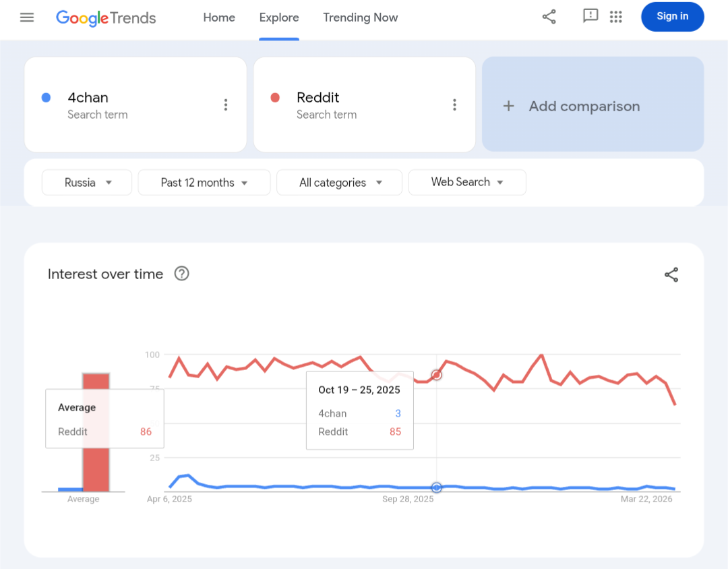
Task: Open the send feedback icon
Action: [x=590, y=16]
